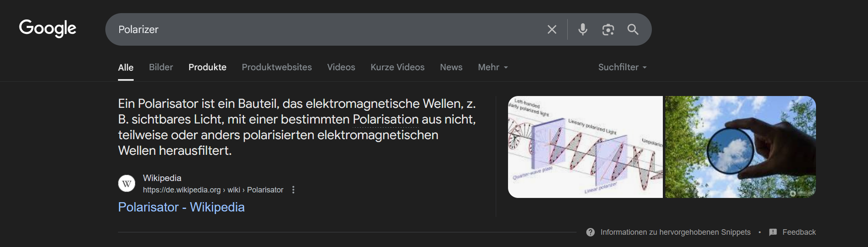Open the Suchfilter dropdown
Image resolution: width=868 pixels, height=247 pixels.
coord(622,67)
